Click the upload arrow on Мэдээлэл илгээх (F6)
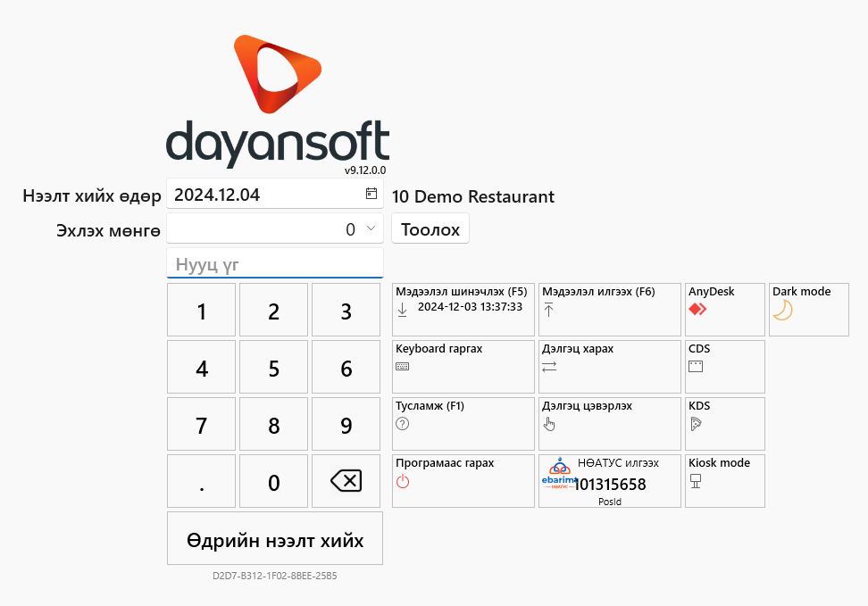This screenshot has width=868, height=606. pos(548,310)
